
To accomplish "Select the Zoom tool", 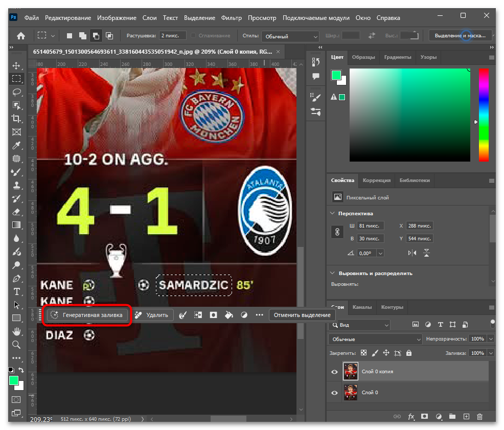I will pyautogui.click(x=16, y=345).
